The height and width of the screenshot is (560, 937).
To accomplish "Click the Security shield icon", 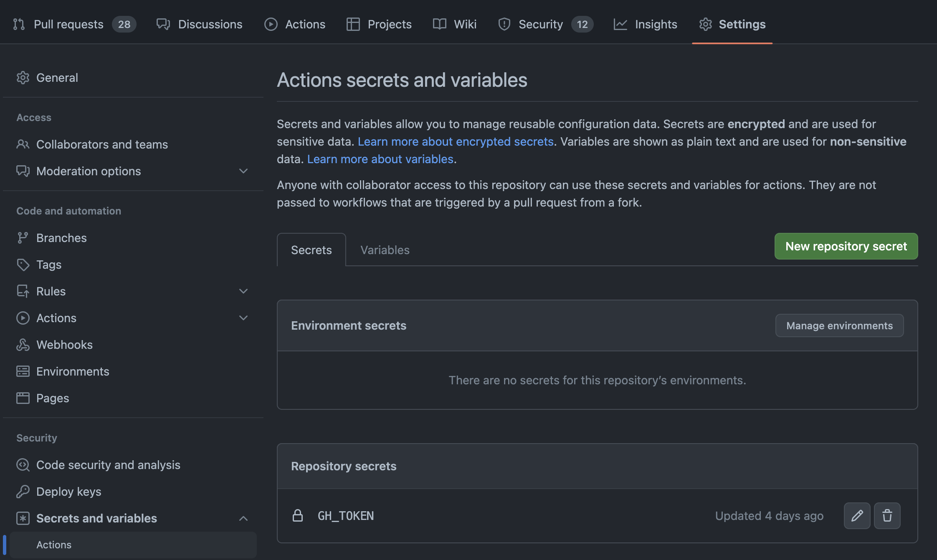I will 504,24.
